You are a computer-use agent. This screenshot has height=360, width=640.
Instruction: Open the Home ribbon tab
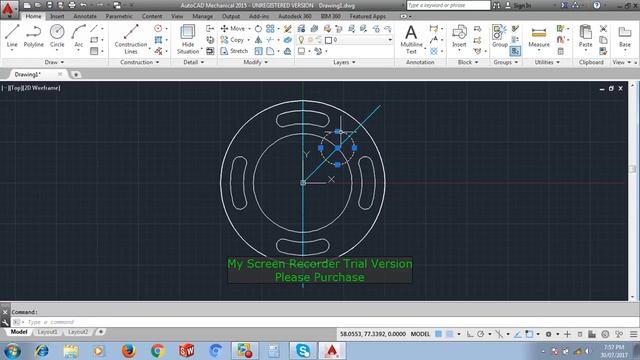point(33,16)
